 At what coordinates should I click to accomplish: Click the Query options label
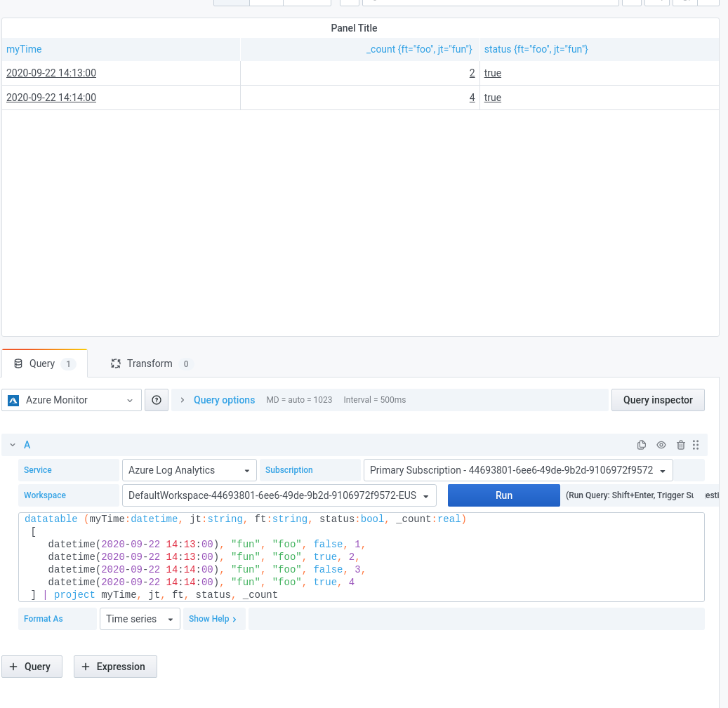tap(224, 400)
